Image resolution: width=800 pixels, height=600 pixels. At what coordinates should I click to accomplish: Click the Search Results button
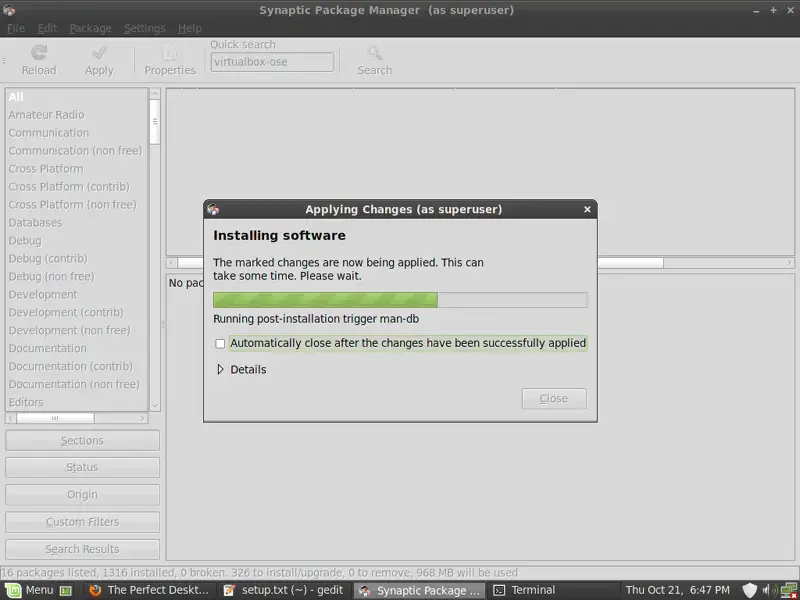tap(82, 549)
